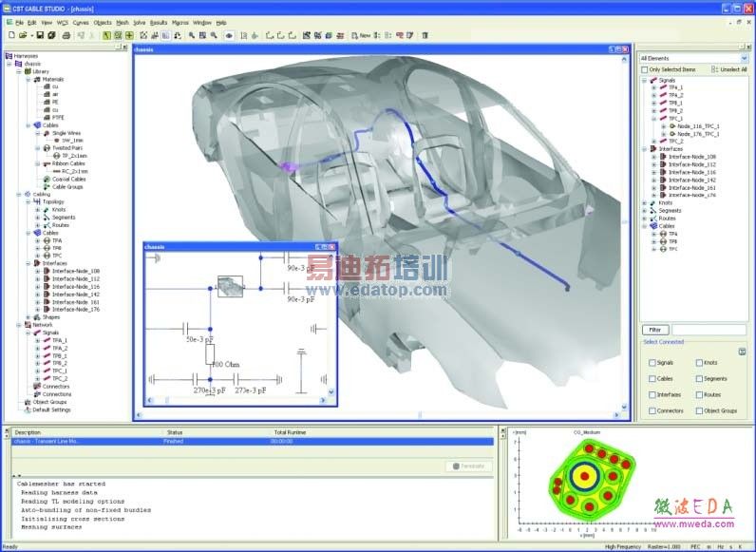Click car thumbnail block in schematic window

coord(230,286)
